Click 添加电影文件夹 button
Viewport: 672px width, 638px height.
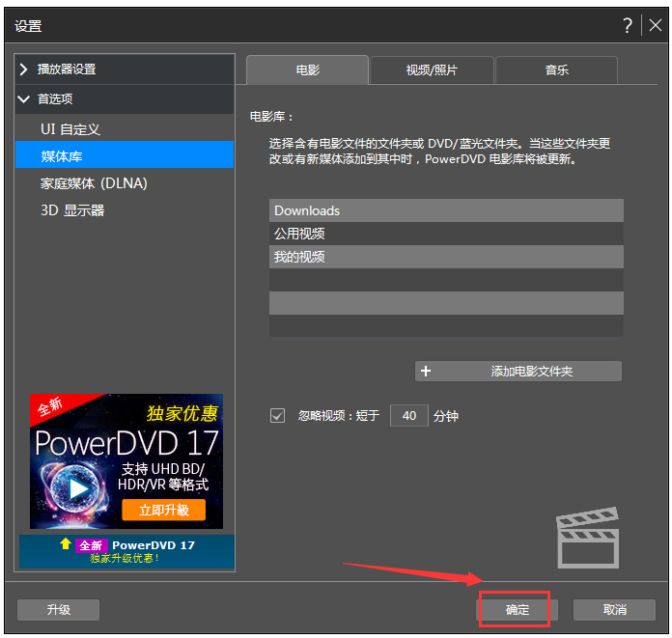click(518, 371)
